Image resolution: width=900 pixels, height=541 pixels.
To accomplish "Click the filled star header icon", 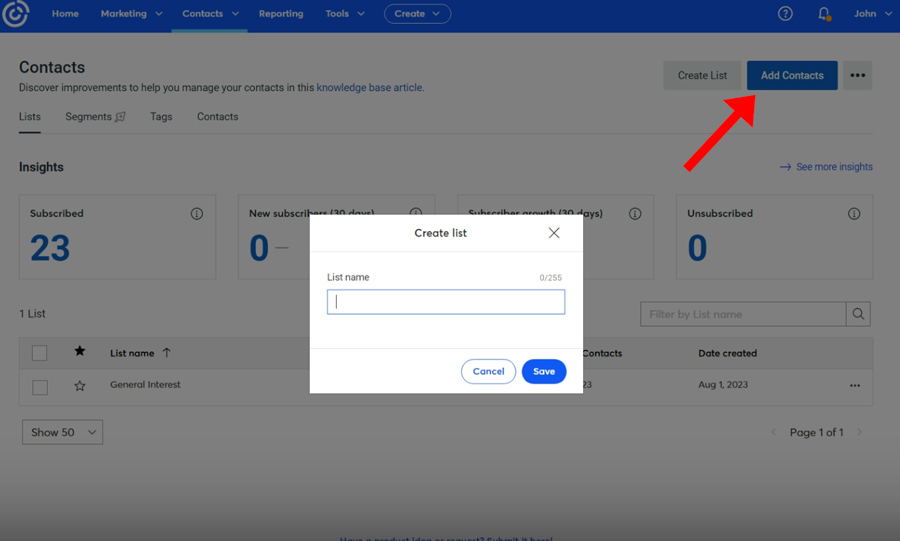I will [80, 351].
